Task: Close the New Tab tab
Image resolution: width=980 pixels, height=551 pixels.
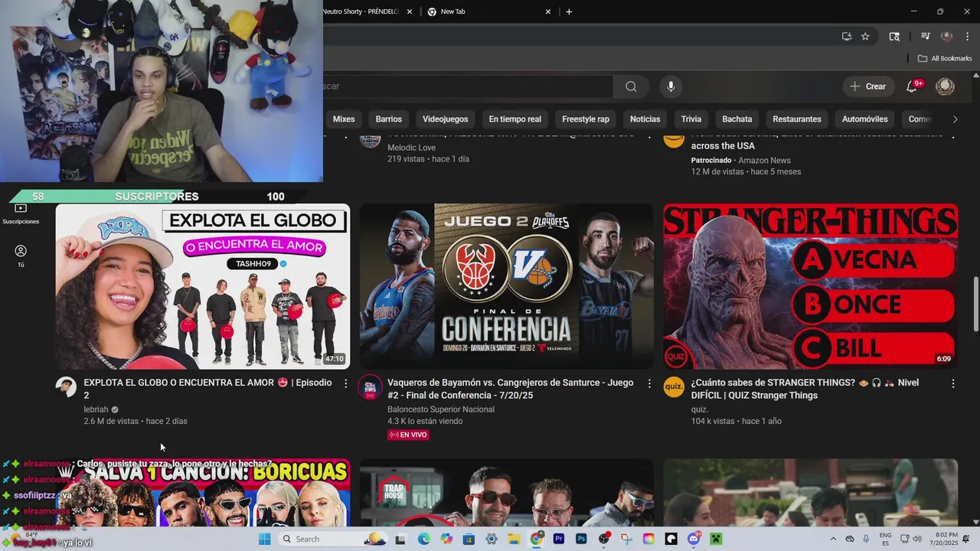Action: 548,11
